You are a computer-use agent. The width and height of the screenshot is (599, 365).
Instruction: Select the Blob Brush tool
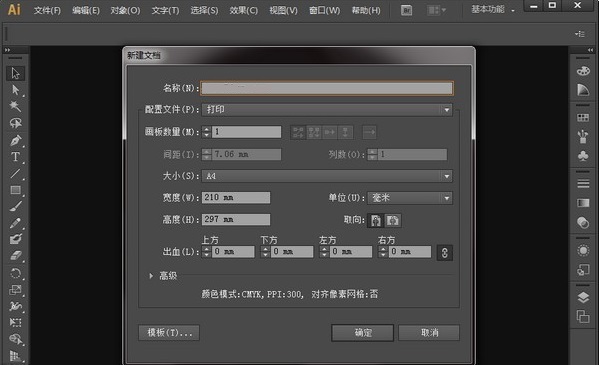coord(15,239)
